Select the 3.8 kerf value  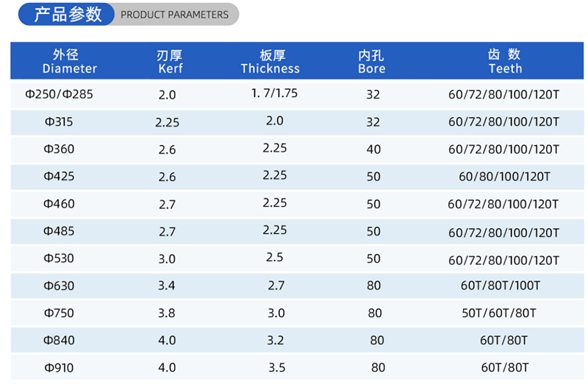(x=167, y=313)
